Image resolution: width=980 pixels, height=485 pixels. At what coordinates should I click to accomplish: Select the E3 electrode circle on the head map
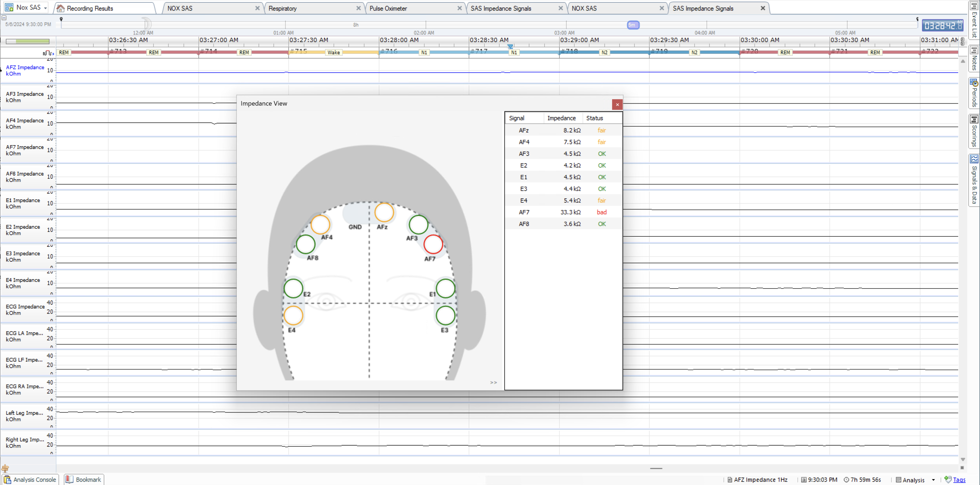point(446,316)
